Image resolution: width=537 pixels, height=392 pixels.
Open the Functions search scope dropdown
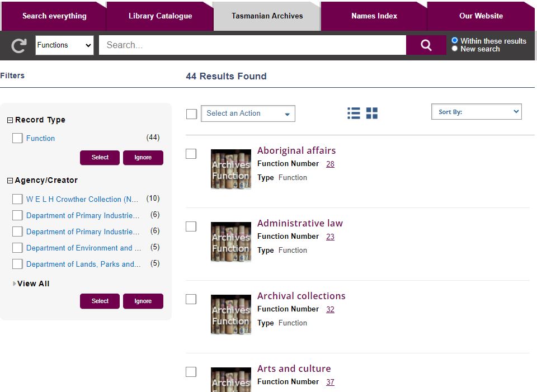(x=64, y=45)
